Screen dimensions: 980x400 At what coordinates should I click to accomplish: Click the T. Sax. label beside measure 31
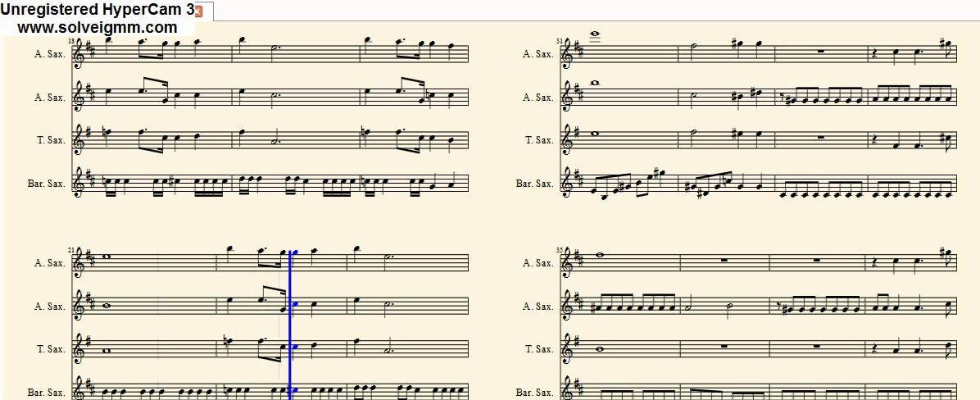(538, 140)
